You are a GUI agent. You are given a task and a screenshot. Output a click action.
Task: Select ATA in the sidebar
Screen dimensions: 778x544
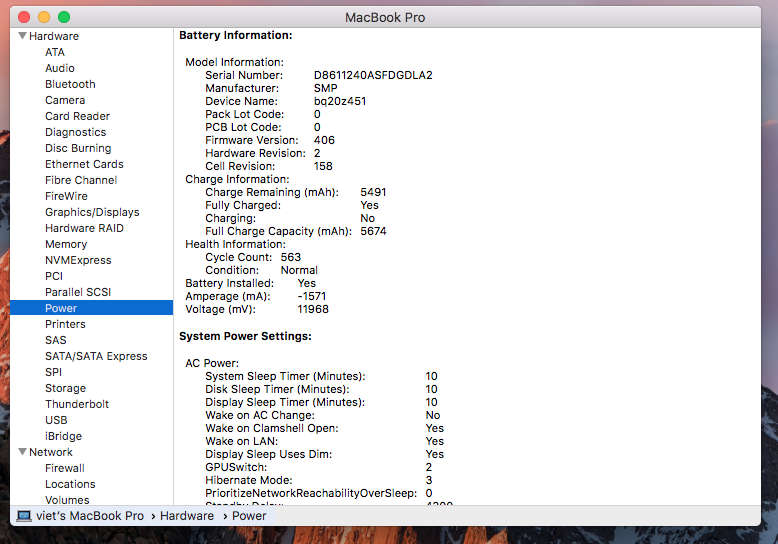pyautogui.click(x=55, y=52)
